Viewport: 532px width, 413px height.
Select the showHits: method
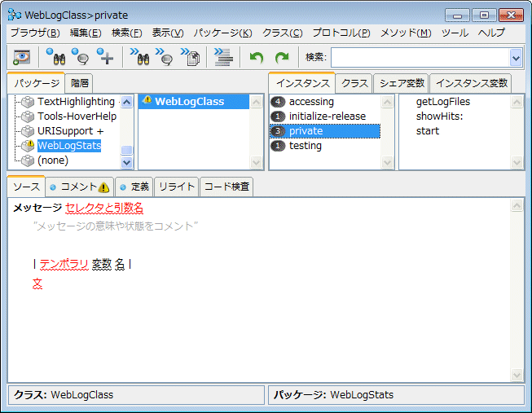(439, 116)
